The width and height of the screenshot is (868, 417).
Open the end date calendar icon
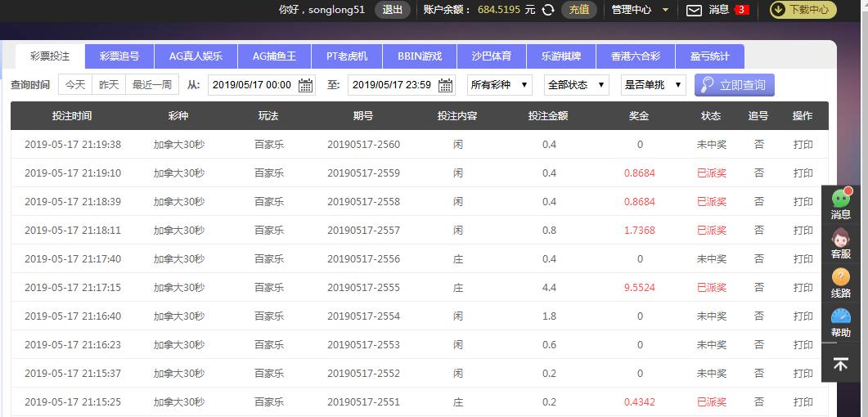point(445,85)
